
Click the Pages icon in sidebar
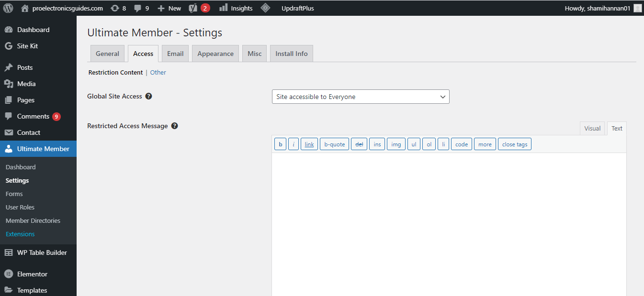coord(9,100)
